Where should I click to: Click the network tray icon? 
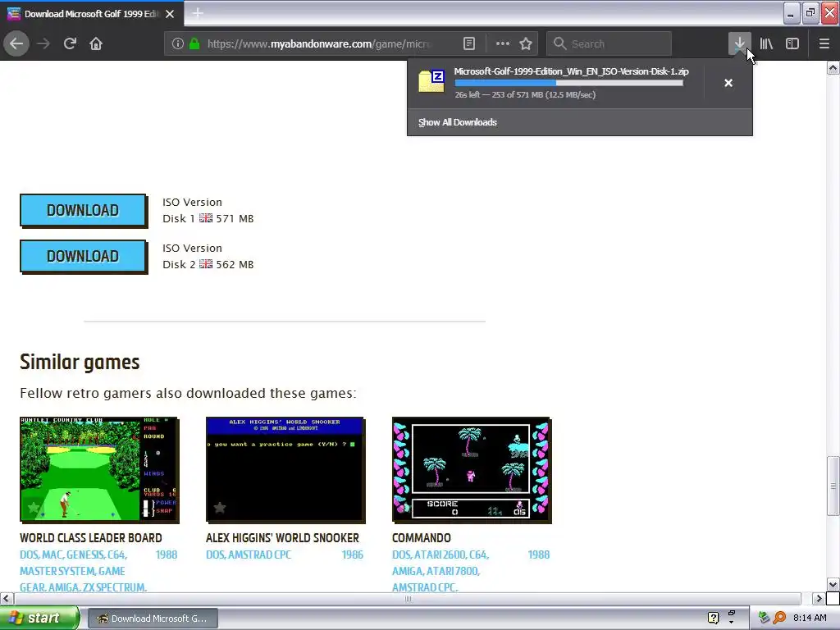(x=764, y=618)
